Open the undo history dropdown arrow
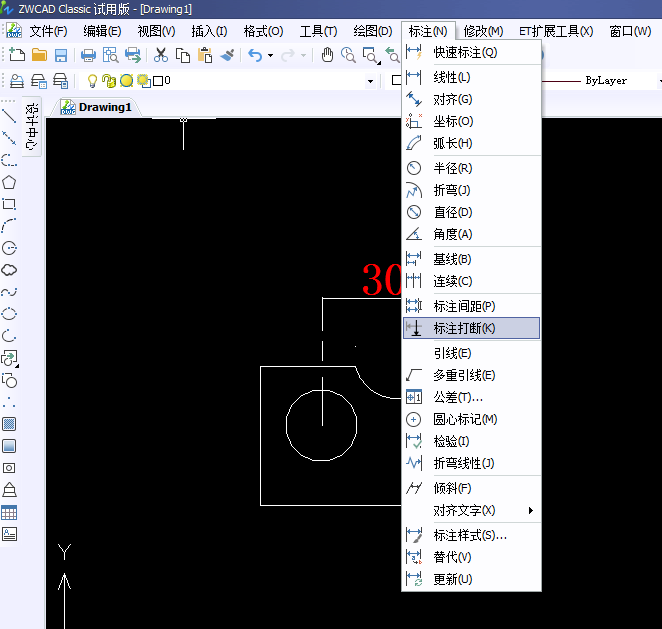The height and width of the screenshot is (629, 662). pyautogui.click(x=270, y=55)
